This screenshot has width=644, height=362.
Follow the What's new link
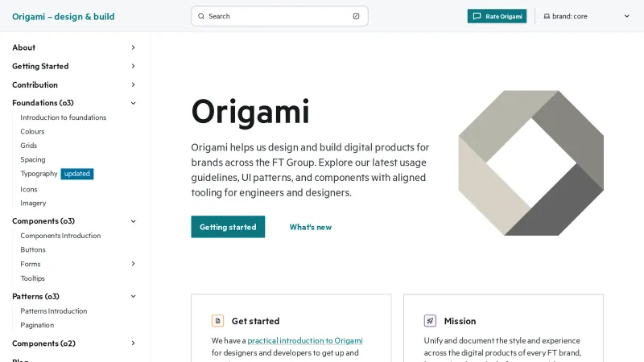point(311,227)
